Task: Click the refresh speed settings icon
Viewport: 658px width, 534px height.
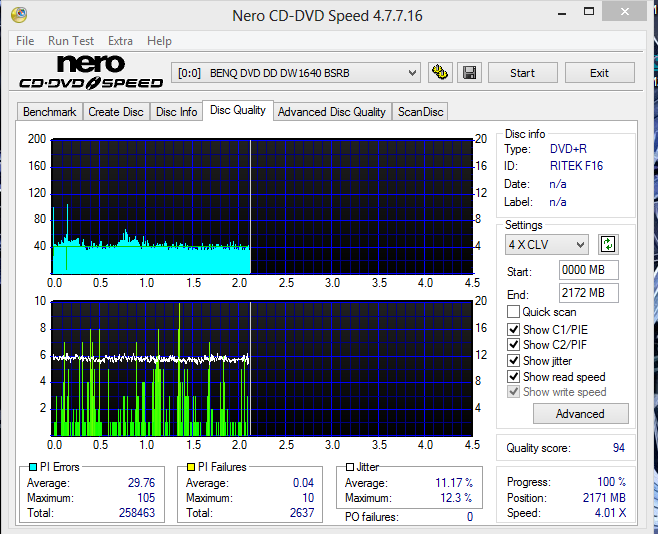Action: 608,244
